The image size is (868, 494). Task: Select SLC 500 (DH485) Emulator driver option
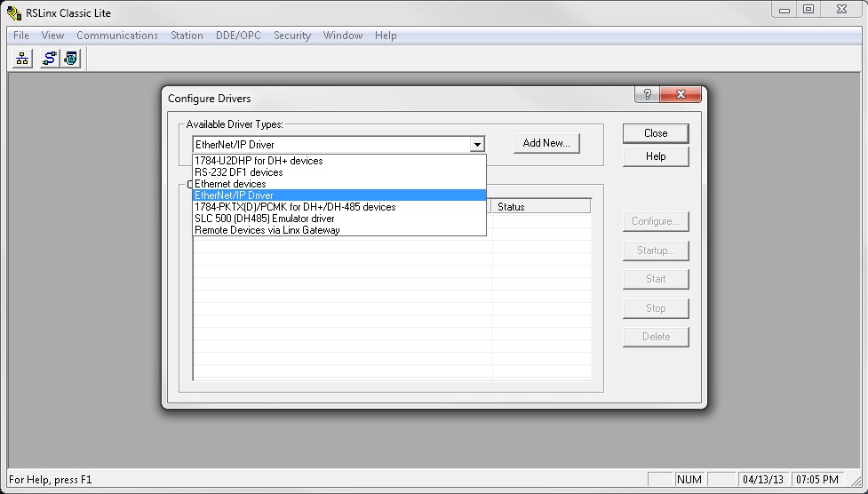[339, 219]
